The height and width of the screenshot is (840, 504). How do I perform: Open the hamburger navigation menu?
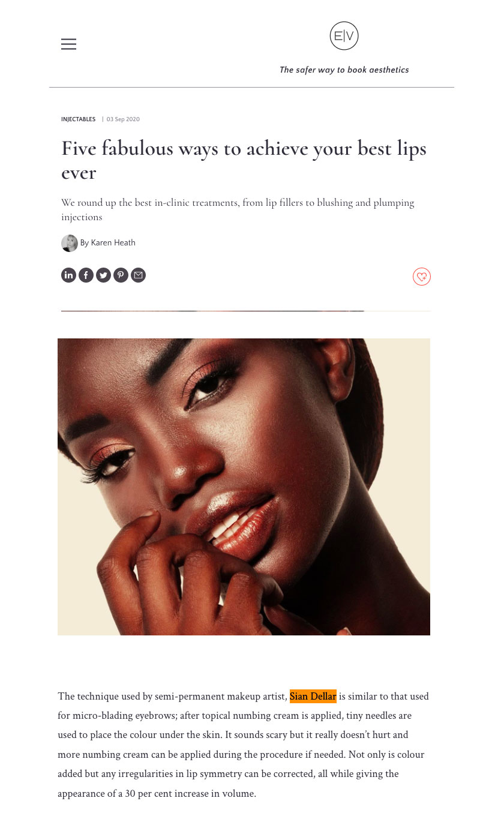coord(68,44)
